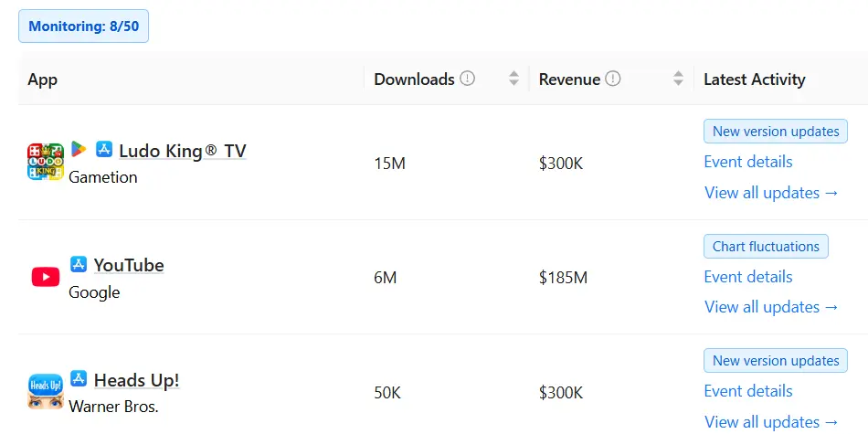View all updates for YouTube
The image size is (868, 434).
coord(772,307)
